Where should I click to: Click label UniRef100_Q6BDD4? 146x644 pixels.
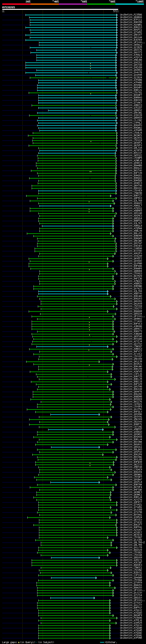point(131,271)
